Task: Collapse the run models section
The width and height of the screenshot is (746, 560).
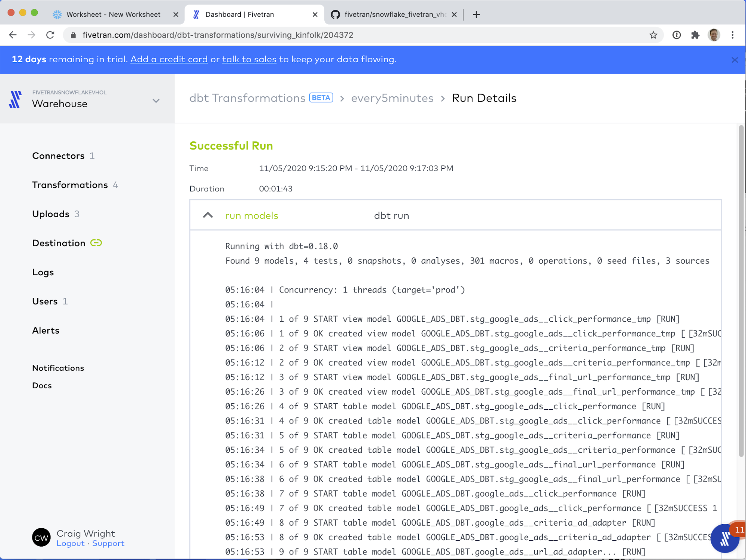Action: click(x=208, y=215)
